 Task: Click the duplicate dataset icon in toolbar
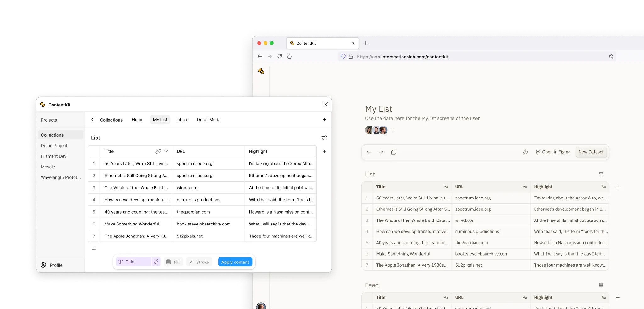click(393, 152)
